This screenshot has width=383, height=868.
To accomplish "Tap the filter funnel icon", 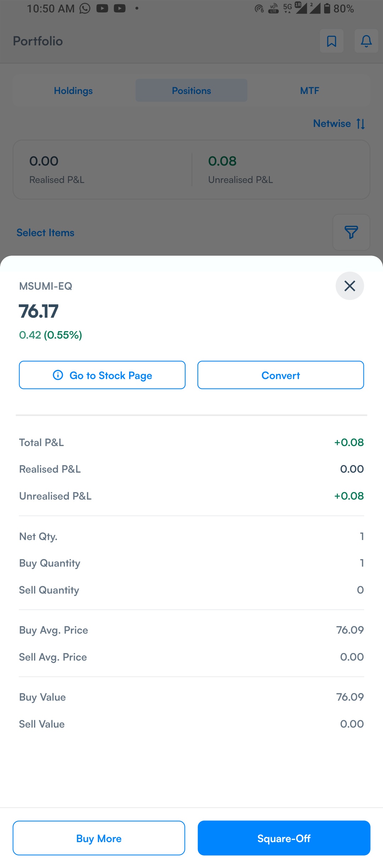I will [x=351, y=233].
